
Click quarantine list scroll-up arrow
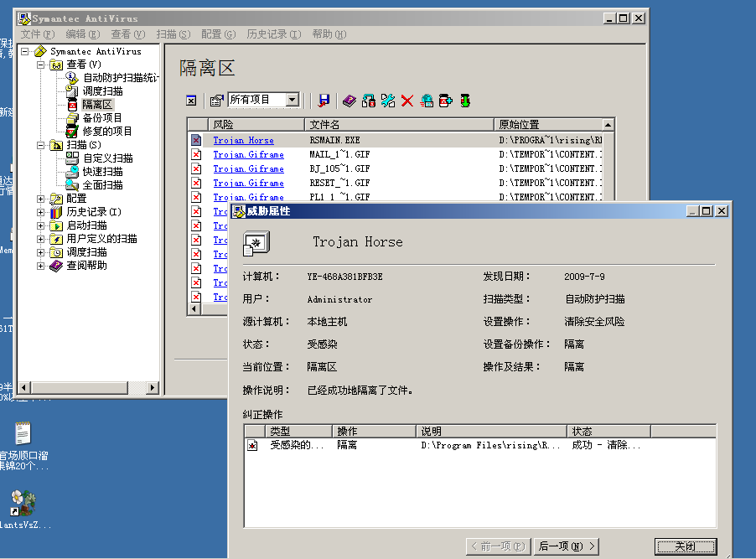point(608,125)
